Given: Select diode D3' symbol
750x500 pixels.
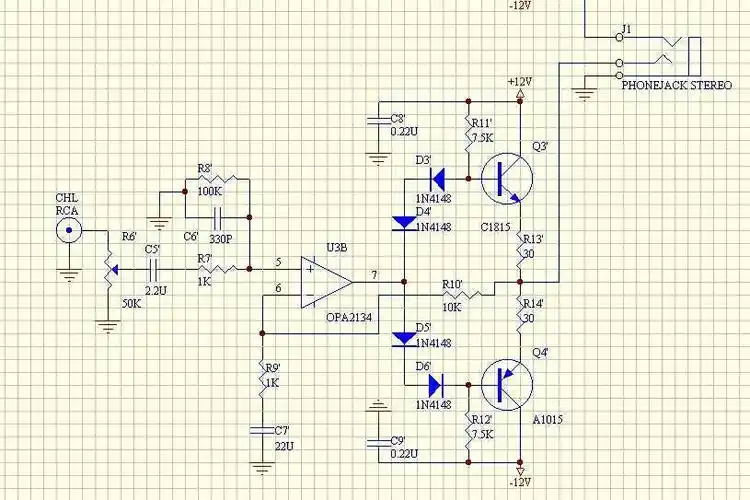Looking at the screenshot, I should point(436,180).
